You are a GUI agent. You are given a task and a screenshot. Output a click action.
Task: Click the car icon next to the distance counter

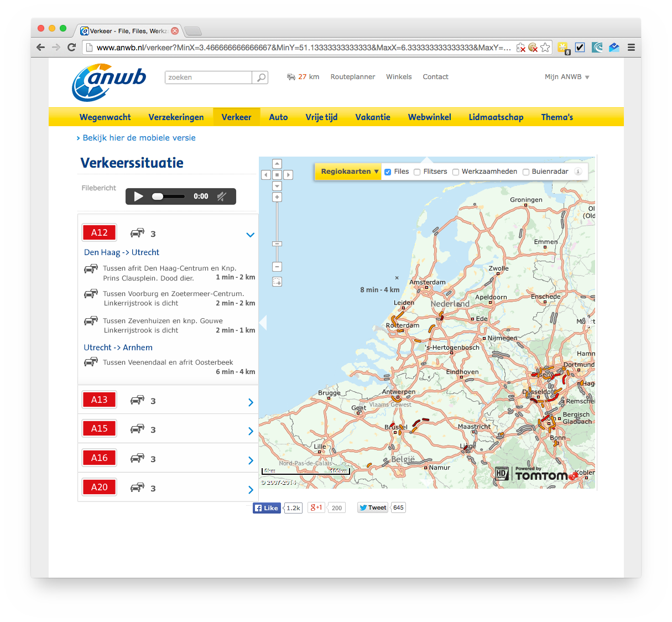(x=291, y=77)
